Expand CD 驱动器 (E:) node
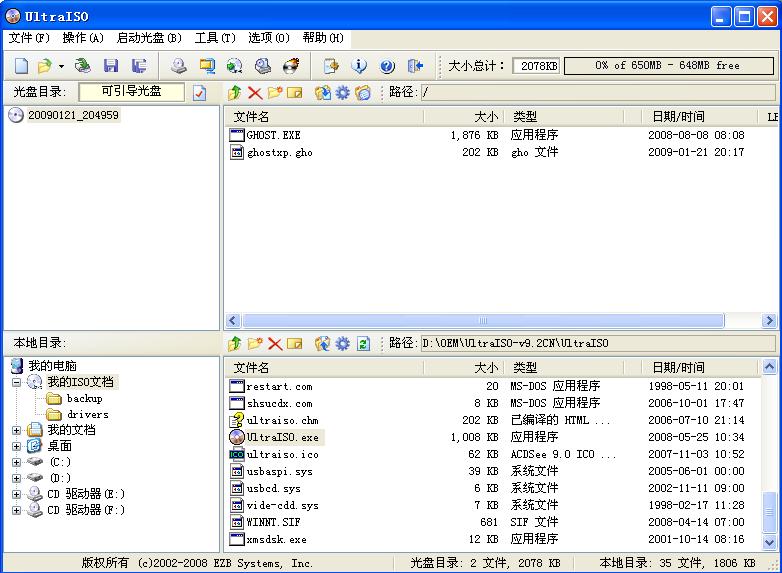This screenshot has height=573, width=782. point(16,495)
